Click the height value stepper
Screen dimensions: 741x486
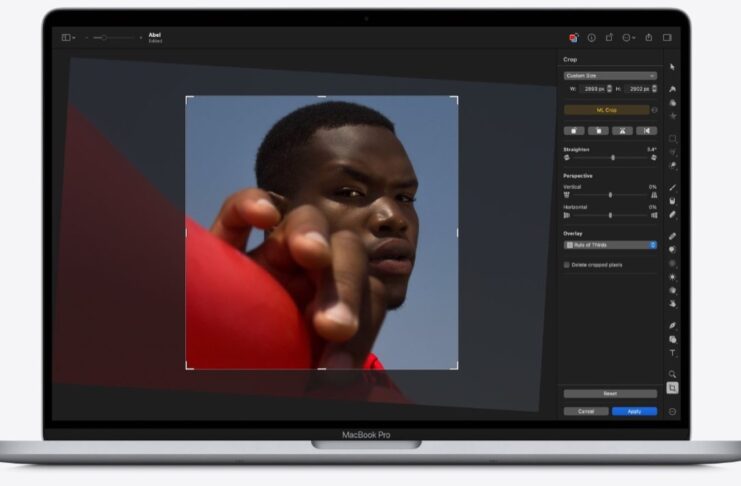(655, 88)
